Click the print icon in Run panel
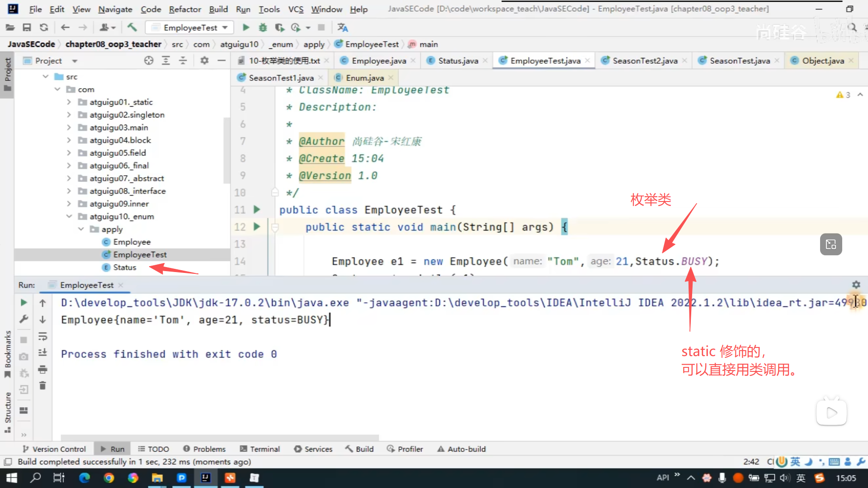The width and height of the screenshot is (868, 488). pyautogui.click(x=42, y=370)
